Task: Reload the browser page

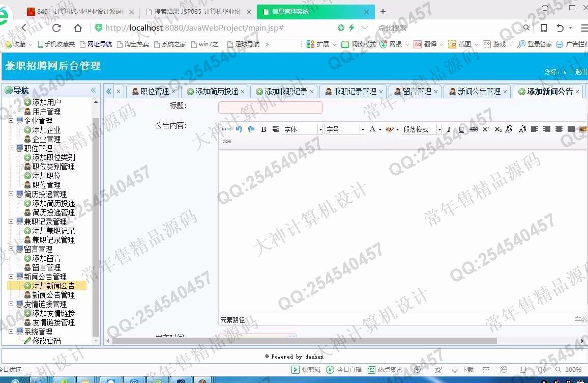Action: coord(56,28)
